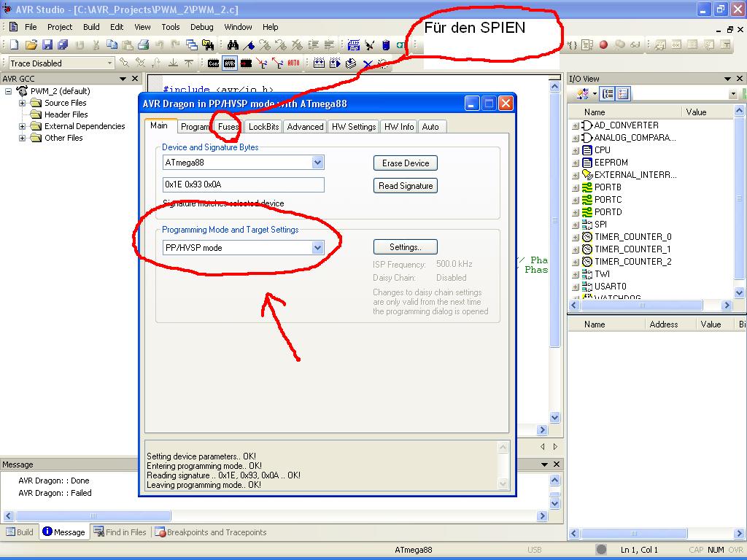Screen dimensions: 747x560
Task: Save the file with the floppy disk icon
Action: pyautogui.click(x=47, y=44)
